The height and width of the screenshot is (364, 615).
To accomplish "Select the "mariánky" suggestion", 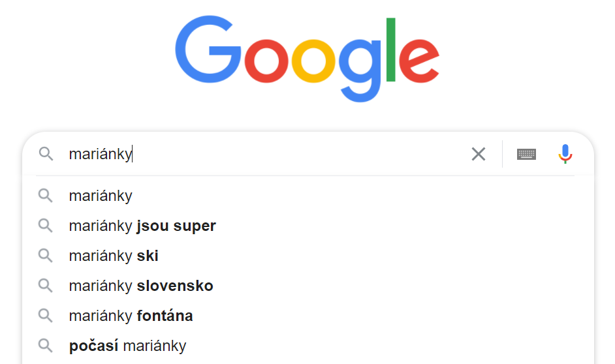I will [308, 196].
